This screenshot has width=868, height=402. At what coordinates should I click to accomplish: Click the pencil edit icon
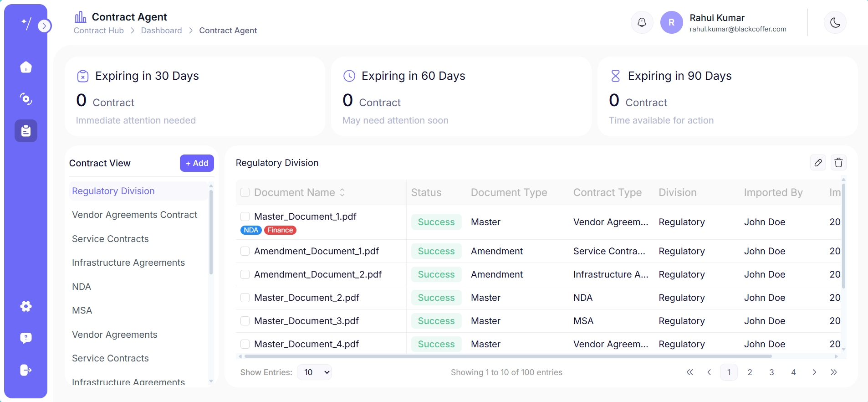818,163
